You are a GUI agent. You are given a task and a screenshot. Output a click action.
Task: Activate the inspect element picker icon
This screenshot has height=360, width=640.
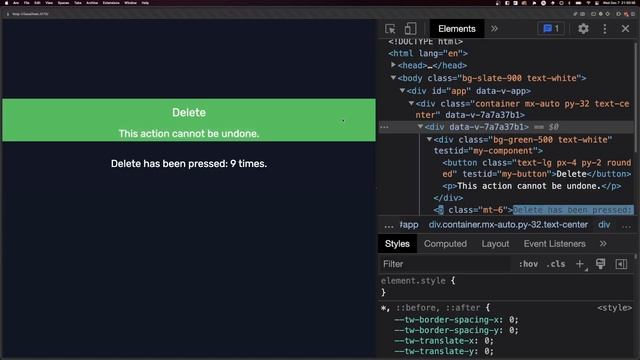[390, 29]
